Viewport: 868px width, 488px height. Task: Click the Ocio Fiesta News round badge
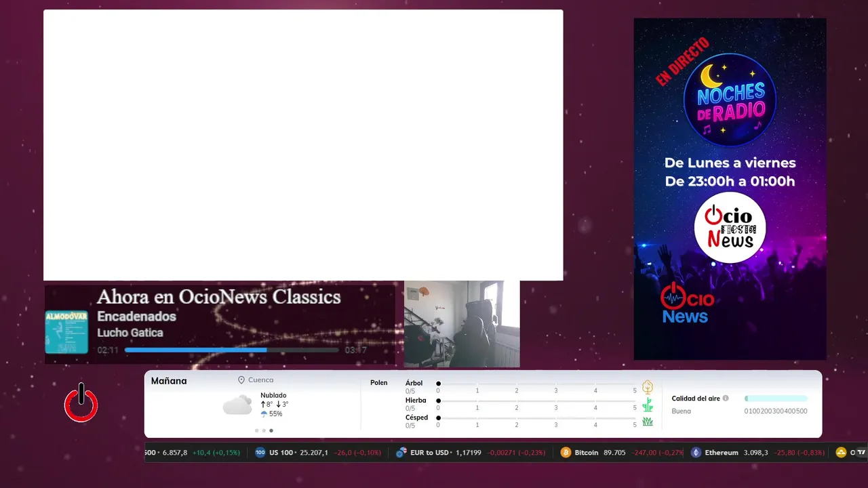point(730,228)
